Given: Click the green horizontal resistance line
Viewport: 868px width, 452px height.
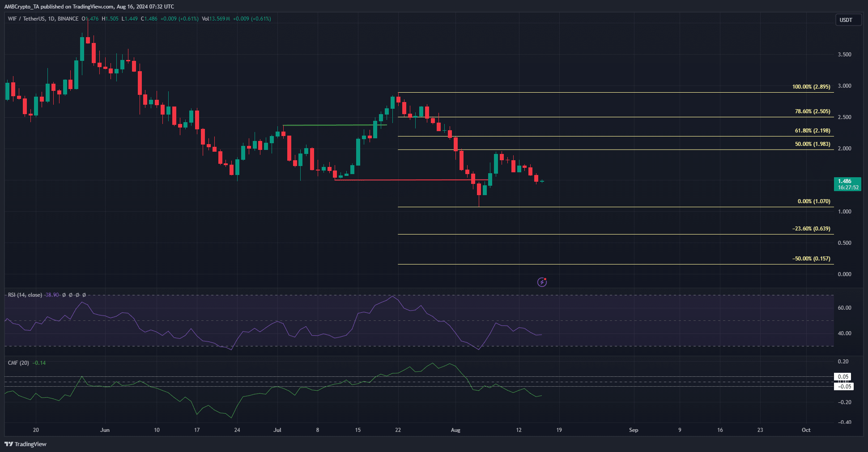Looking at the screenshot, I should 335,125.
